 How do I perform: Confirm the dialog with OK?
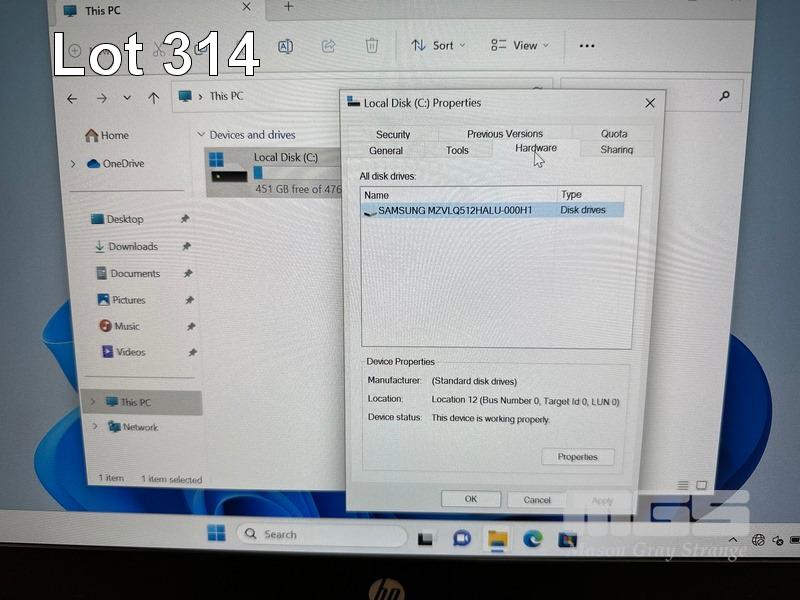click(471, 499)
